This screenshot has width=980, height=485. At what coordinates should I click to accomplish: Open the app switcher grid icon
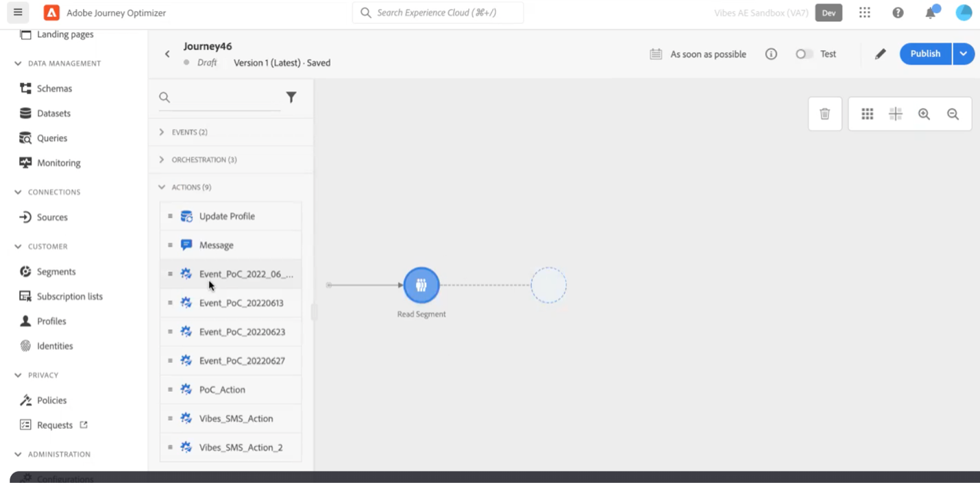865,12
